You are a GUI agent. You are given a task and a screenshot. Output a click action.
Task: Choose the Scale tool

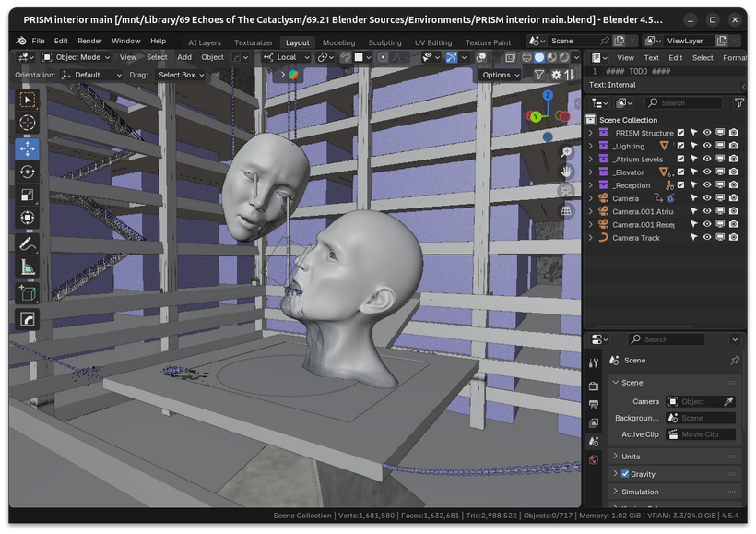click(x=27, y=195)
